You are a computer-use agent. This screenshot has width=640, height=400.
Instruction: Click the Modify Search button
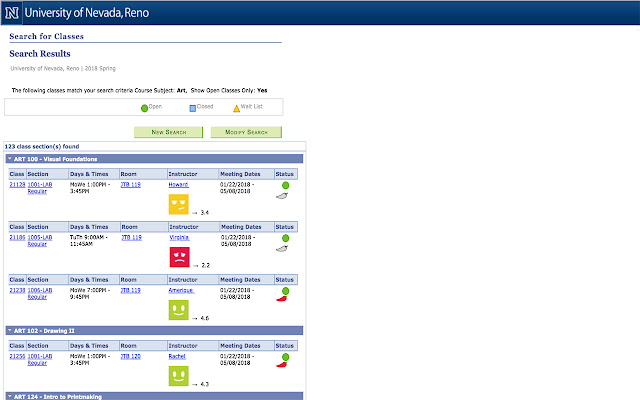246,132
